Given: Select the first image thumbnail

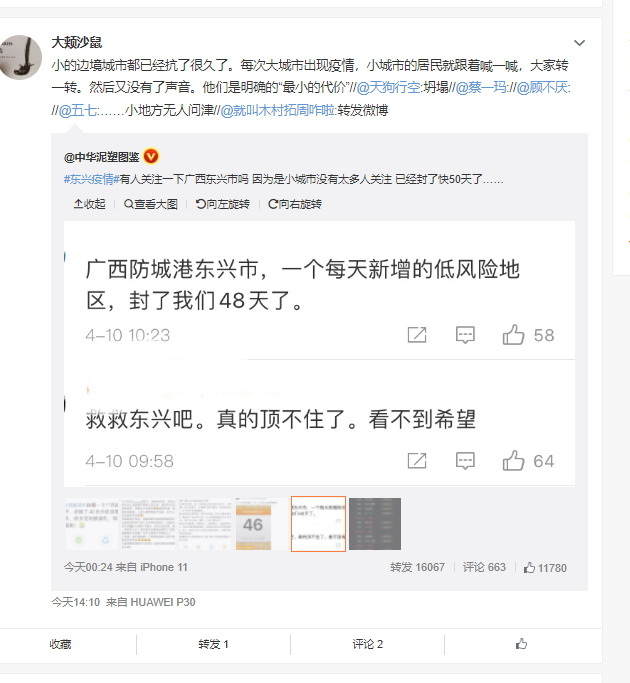Looking at the screenshot, I should click(x=91, y=524).
